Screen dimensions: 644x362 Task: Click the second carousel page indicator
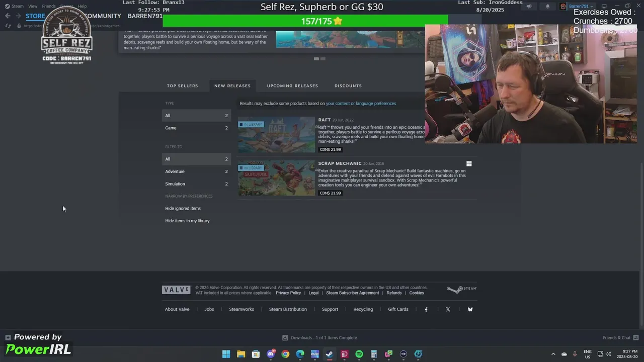[323, 59]
